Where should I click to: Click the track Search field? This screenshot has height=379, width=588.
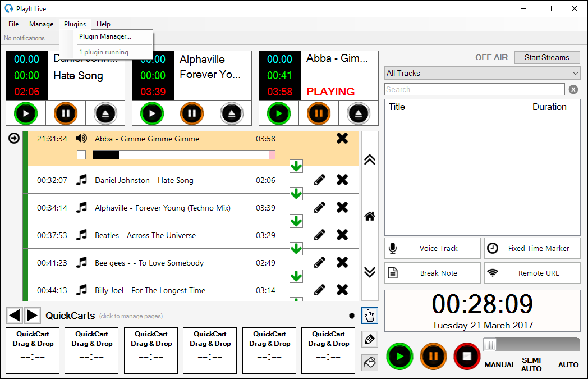pyautogui.click(x=474, y=89)
